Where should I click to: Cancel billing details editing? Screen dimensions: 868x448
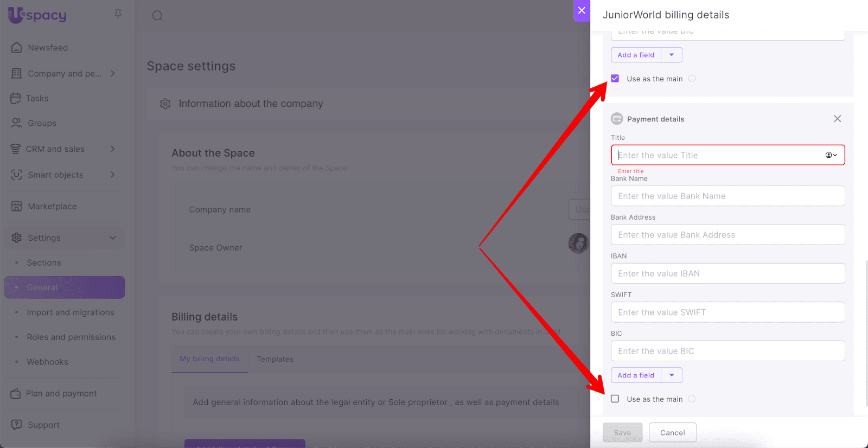click(x=673, y=433)
